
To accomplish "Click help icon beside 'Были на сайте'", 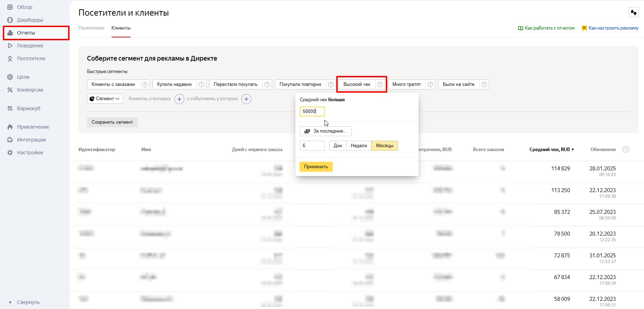I will click(x=484, y=84).
